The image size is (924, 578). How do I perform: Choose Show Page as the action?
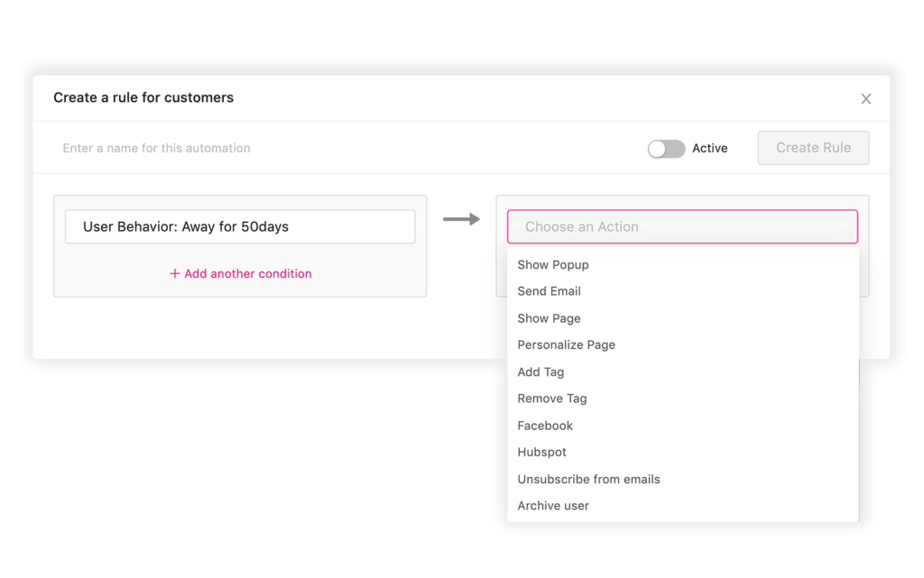point(549,318)
